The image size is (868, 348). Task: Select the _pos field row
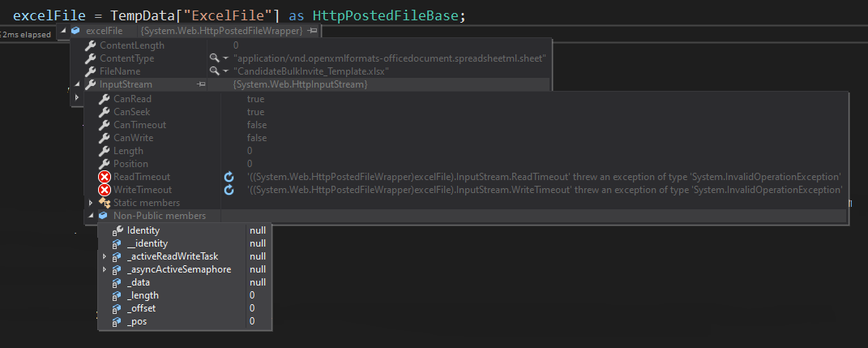185,321
